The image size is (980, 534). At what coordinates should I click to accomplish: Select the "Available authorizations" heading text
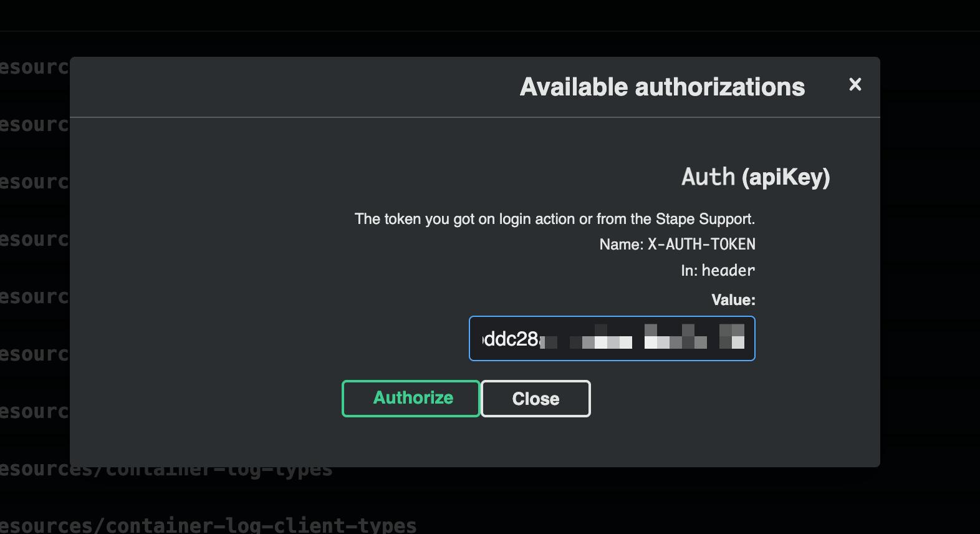click(x=662, y=87)
